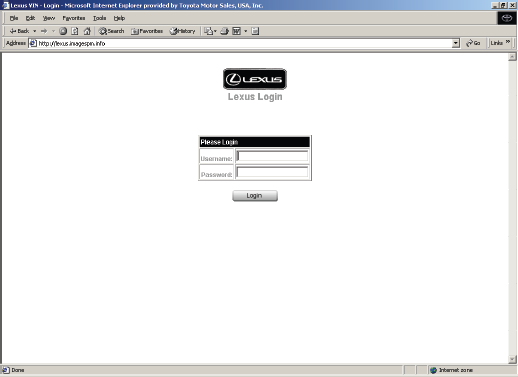Click the page icon in address bar

coord(33,43)
